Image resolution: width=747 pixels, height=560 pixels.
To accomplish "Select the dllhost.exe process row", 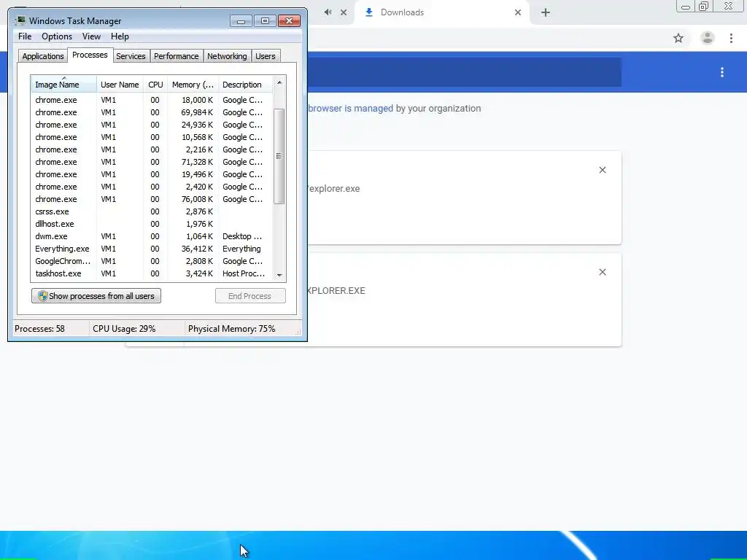I will click(152, 224).
